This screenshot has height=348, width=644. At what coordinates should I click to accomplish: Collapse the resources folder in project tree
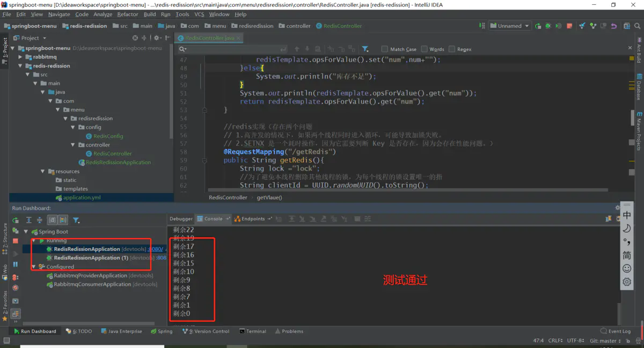coord(43,172)
